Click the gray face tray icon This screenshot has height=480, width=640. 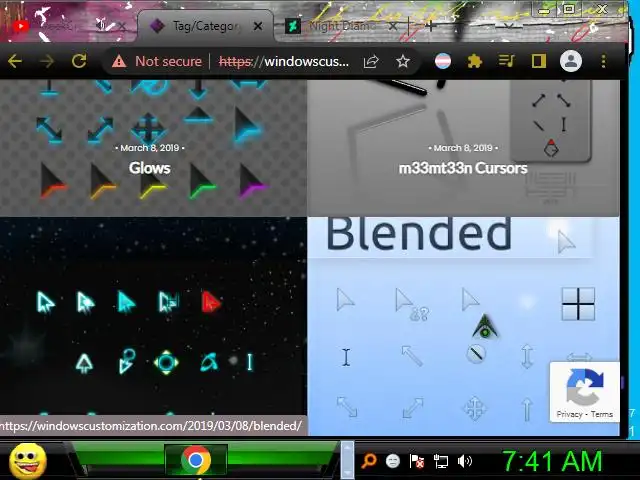point(393,461)
